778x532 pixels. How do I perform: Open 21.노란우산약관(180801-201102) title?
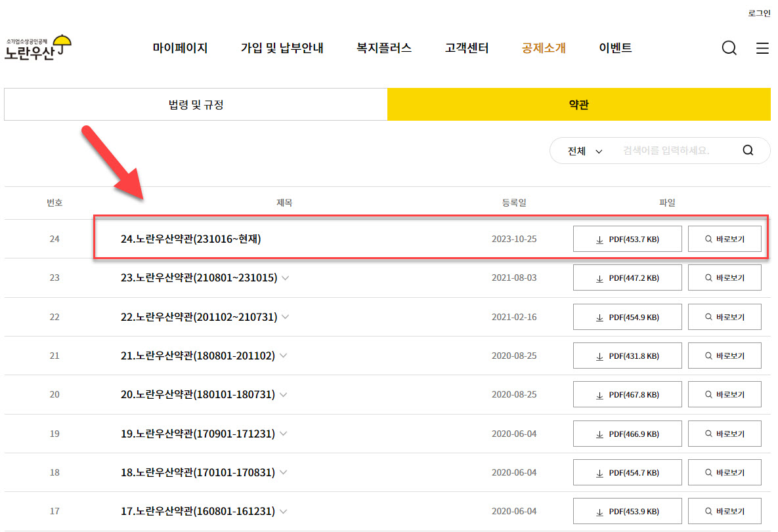click(x=198, y=356)
